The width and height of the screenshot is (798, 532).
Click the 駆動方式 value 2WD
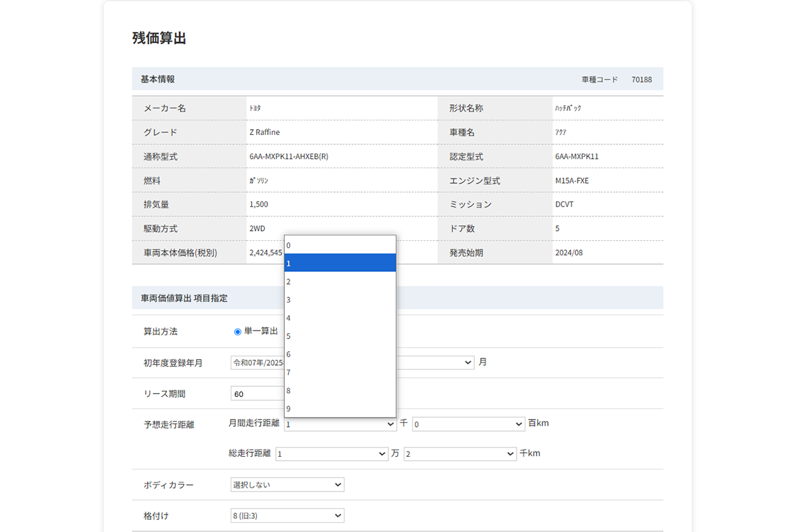click(x=257, y=229)
